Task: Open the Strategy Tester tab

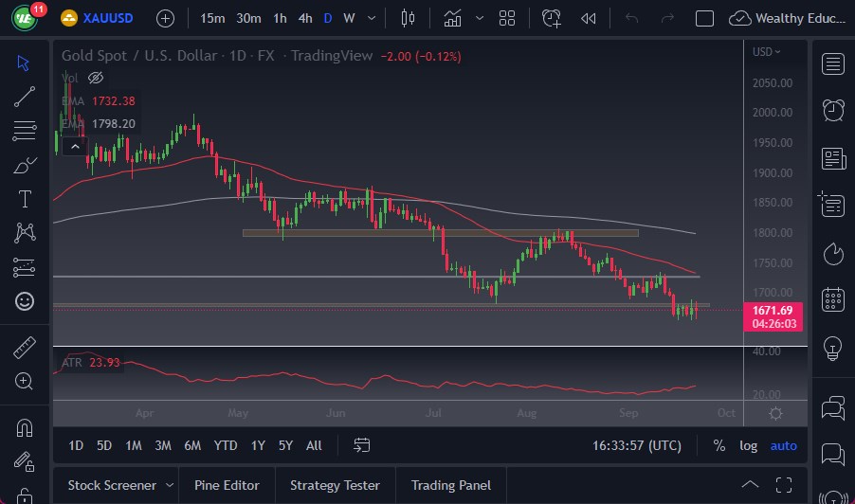Action: coord(335,485)
